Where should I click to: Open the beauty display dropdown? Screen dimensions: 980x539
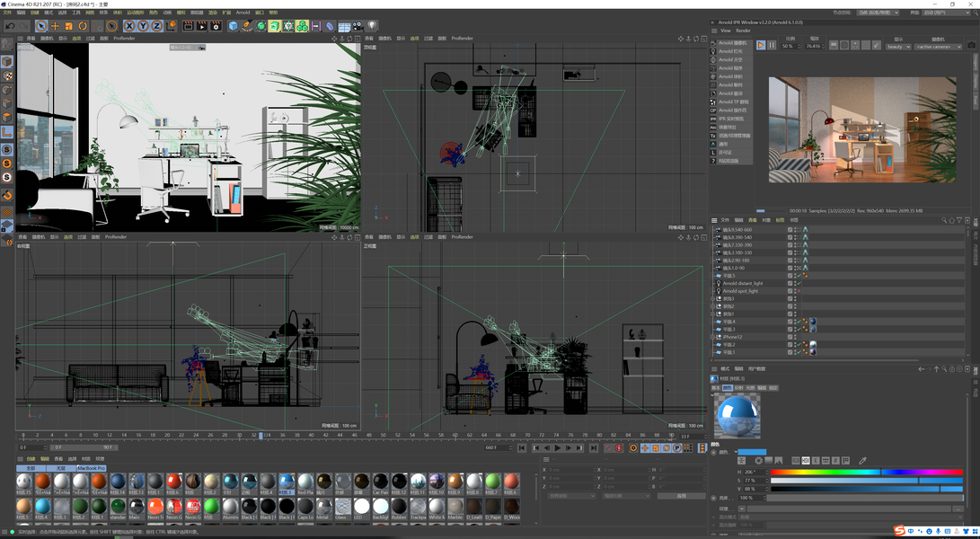(x=898, y=47)
